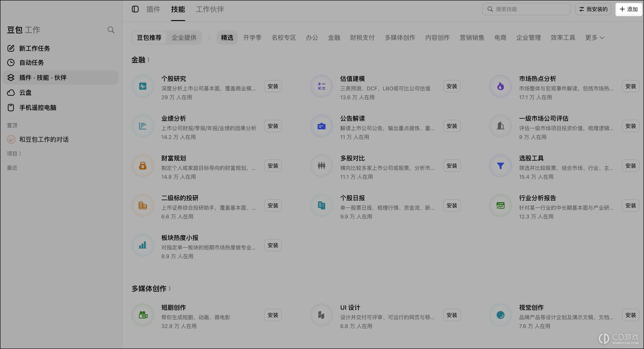Open the 估值建模 calculator icon
The image size is (644, 349).
[x=322, y=86]
